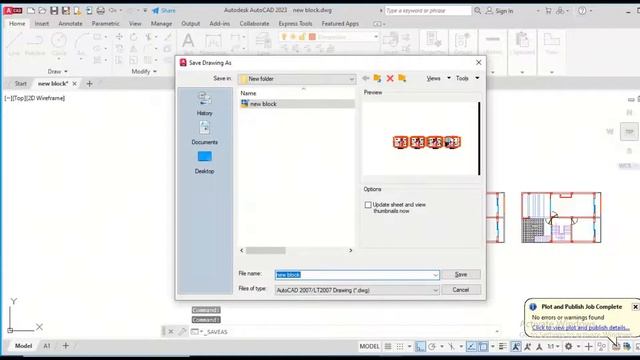Click the Create New Folder icon

pos(402,78)
